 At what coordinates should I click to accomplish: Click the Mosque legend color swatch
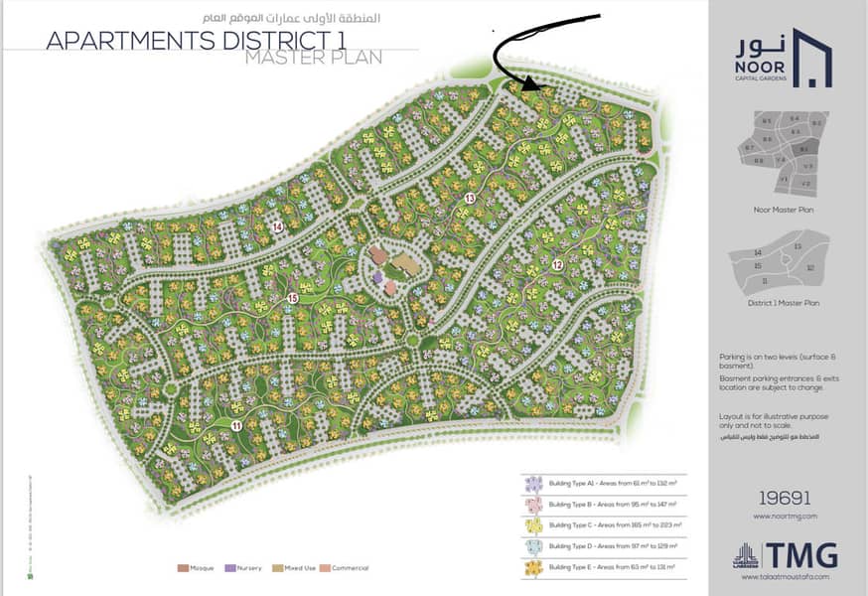click(x=183, y=568)
